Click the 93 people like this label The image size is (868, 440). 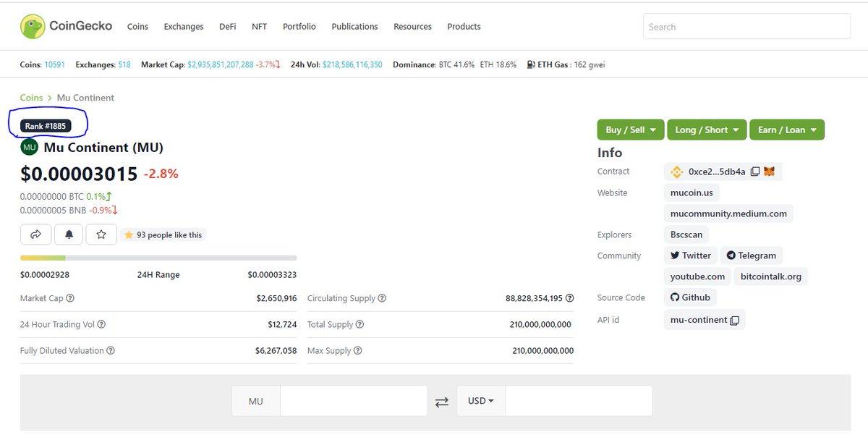click(163, 234)
